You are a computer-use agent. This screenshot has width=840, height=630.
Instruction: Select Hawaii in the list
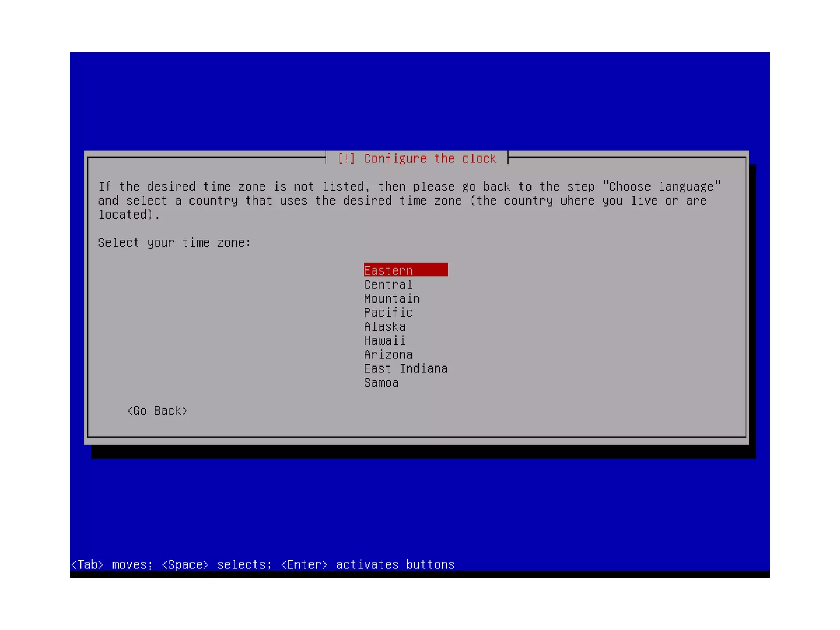[x=385, y=340]
